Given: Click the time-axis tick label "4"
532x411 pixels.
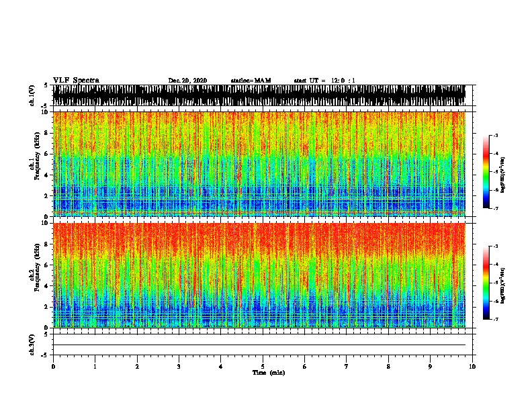Looking at the screenshot, I should click(221, 367).
